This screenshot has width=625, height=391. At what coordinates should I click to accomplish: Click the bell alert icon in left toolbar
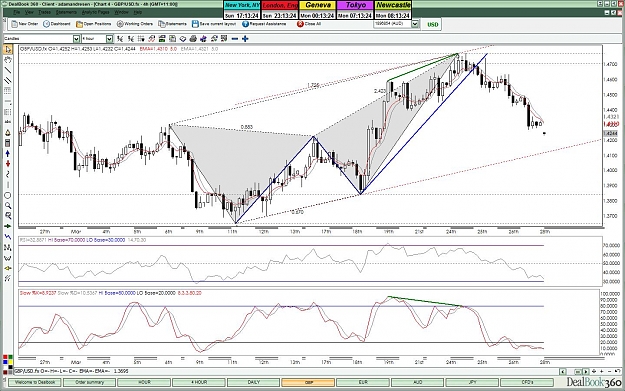pos(8,133)
